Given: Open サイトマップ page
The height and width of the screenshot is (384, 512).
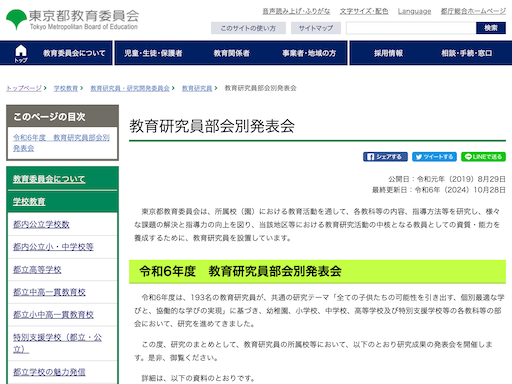Looking at the screenshot, I should 316,28.
